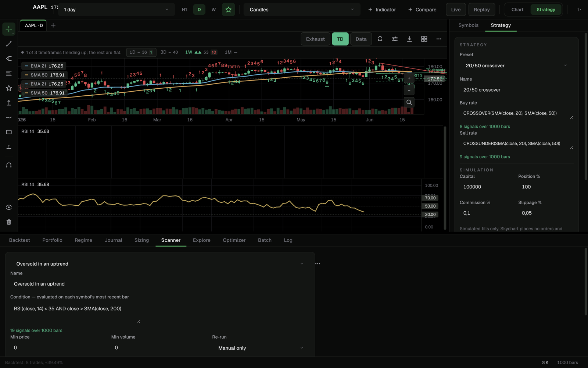Select the wave pattern drawing tool
Image resolution: width=588 pixels, height=368 pixels.
[x=9, y=117]
